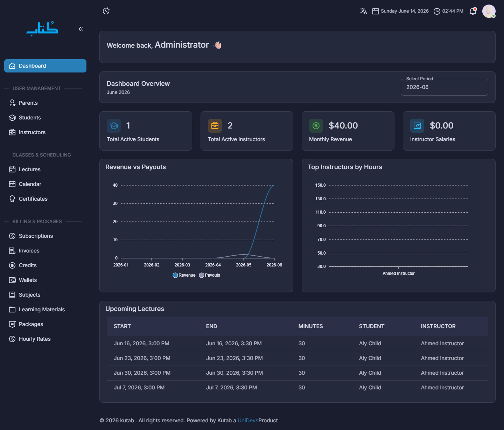Image resolution: width=504 pixels, height=430 pixels.
Task: Click the waving hand emoji
Action: pyautogui.click(x=218, y=45)
